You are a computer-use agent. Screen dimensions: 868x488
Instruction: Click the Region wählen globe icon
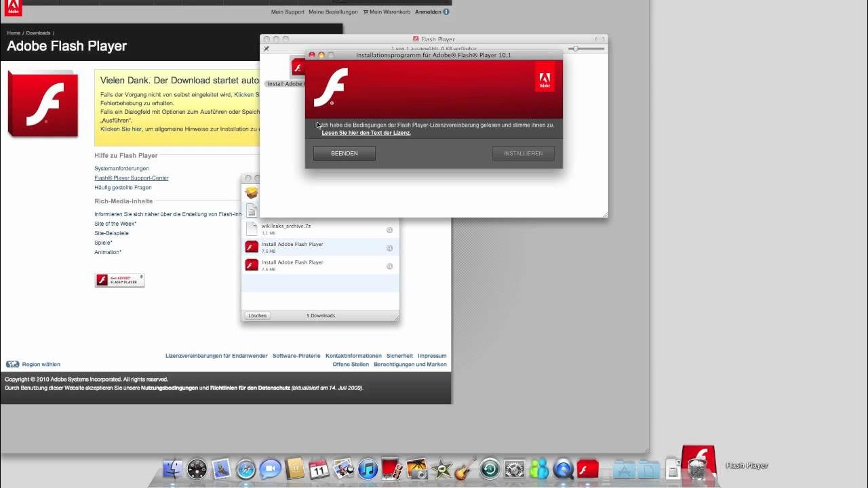point(12,364)
